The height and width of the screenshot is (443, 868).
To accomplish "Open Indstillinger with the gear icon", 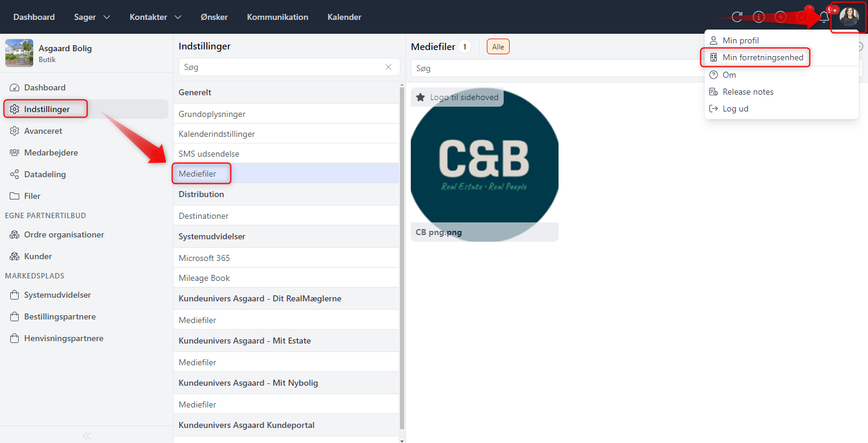I will pos(86,109).
